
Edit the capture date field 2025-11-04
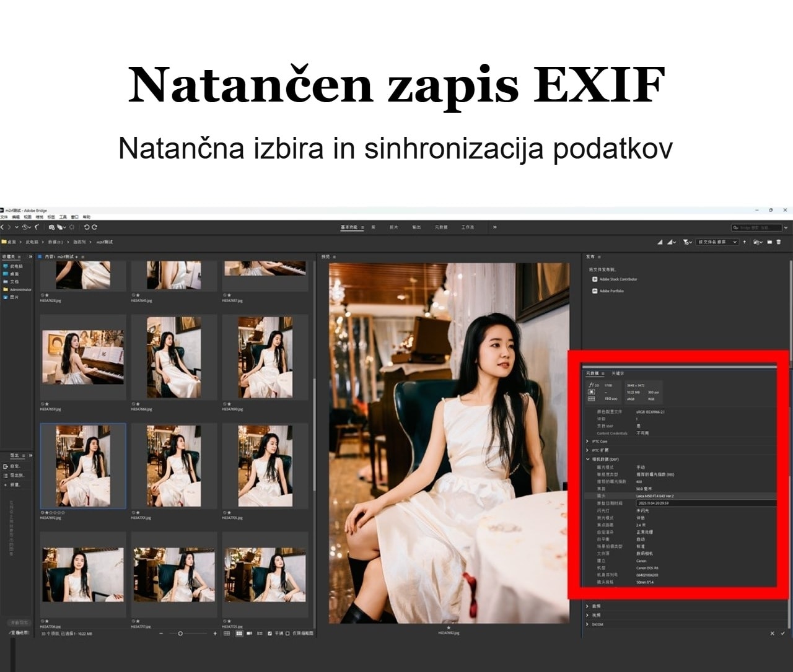(x=705, y=504)
